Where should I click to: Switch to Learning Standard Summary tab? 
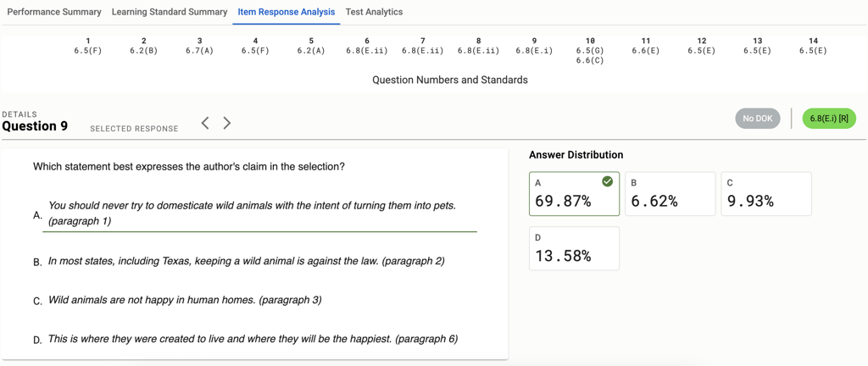click(x=170, y=12)
